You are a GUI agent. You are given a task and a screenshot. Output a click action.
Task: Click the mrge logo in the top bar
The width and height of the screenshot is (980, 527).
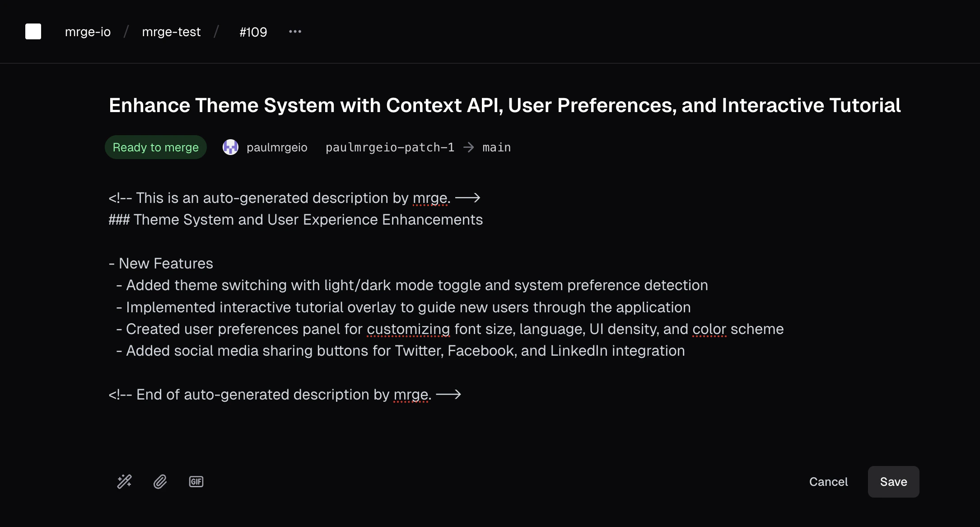tap(33, 31)
